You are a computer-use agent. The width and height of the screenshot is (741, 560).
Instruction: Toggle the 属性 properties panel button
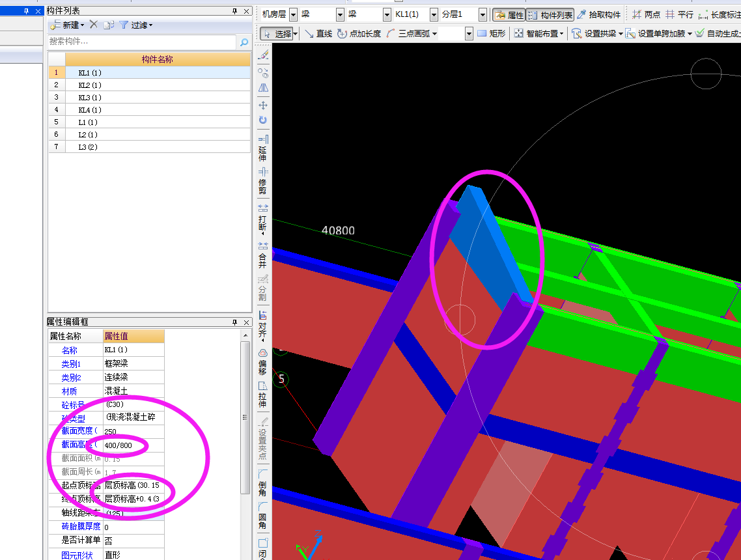click(509, 15)
